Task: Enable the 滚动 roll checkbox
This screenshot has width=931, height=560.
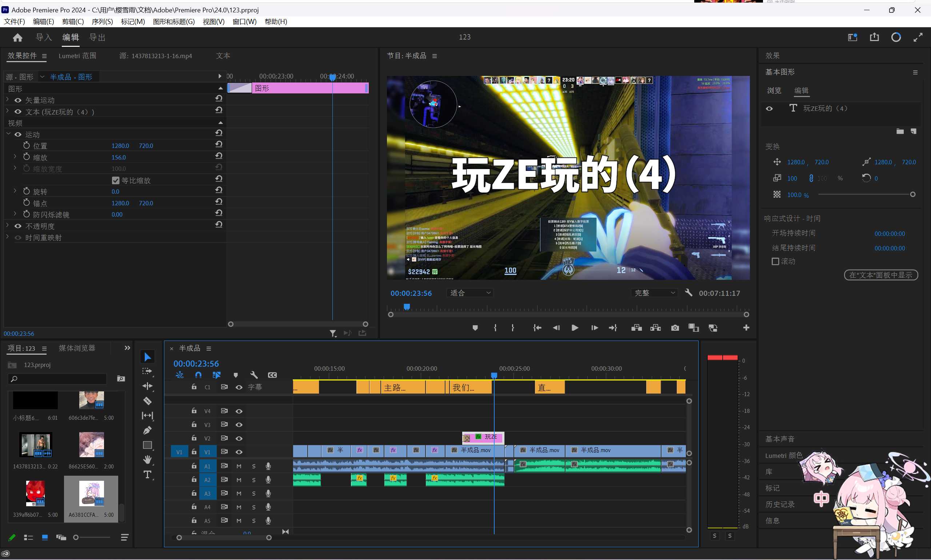Action: pyautogui.click(x=775, y=261)
